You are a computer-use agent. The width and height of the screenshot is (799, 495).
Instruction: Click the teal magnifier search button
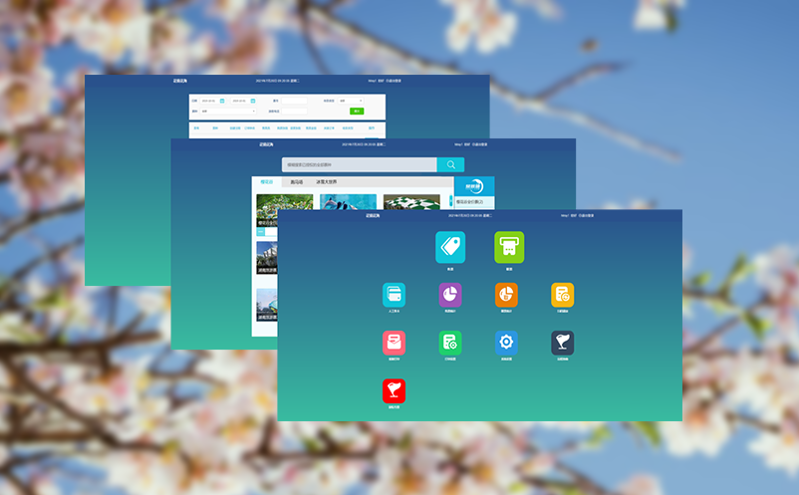pyautogui.click(x=451, y=165)
